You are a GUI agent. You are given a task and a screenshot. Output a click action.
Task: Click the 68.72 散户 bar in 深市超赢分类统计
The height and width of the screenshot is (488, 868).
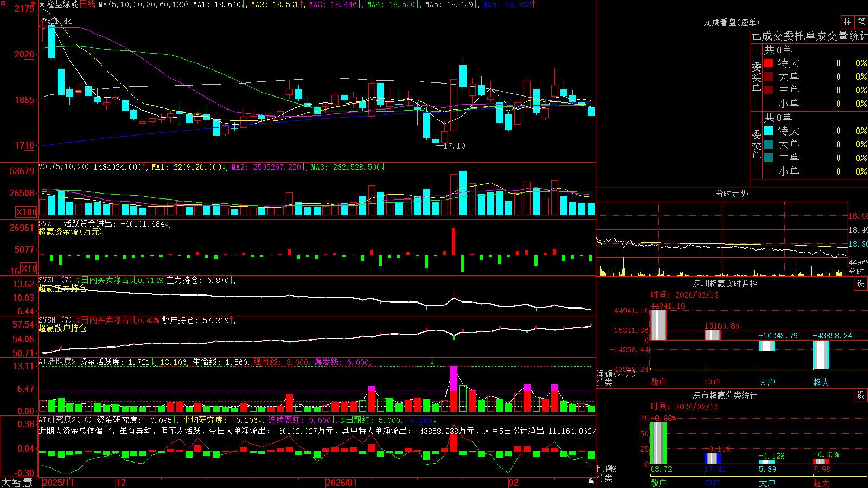pos(659,443)
